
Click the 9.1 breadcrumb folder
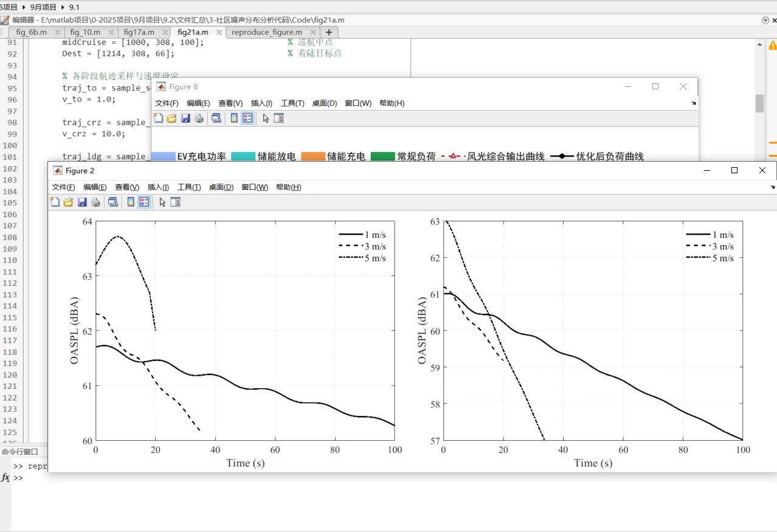point(74,7)
